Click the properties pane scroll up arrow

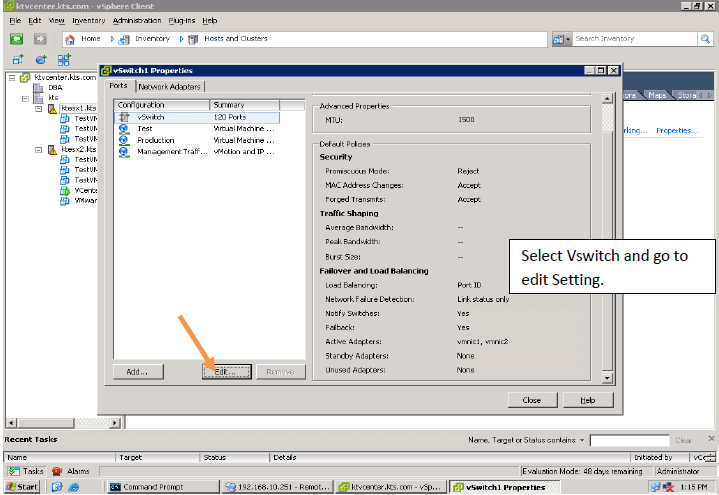(x=607, y=99)
